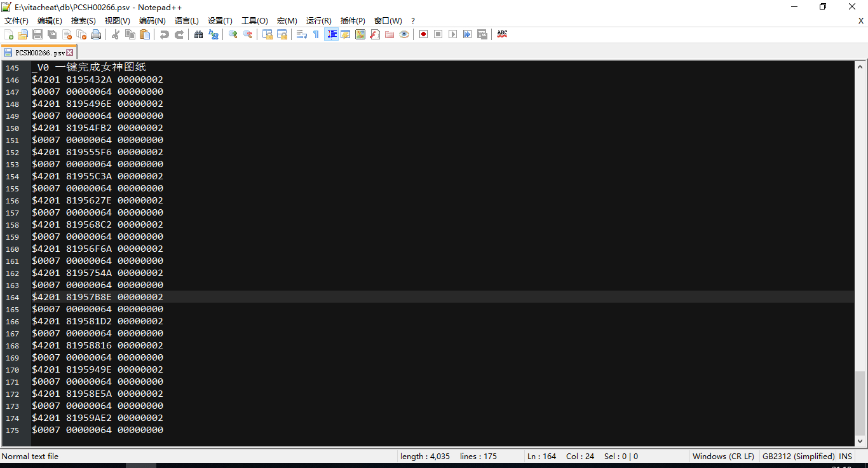Open the 视图(V) menu
This screenshot has height=468, width=868.
click(x=118, y=21)
